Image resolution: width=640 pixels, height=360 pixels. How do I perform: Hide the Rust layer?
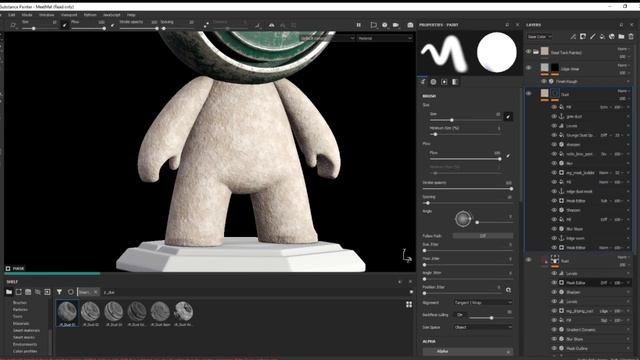529,260
